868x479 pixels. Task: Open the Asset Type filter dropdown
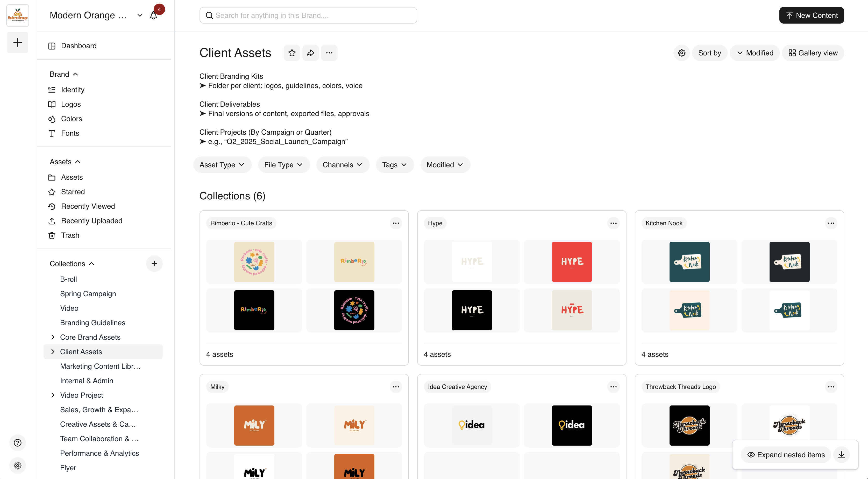(x=222, y=165)
